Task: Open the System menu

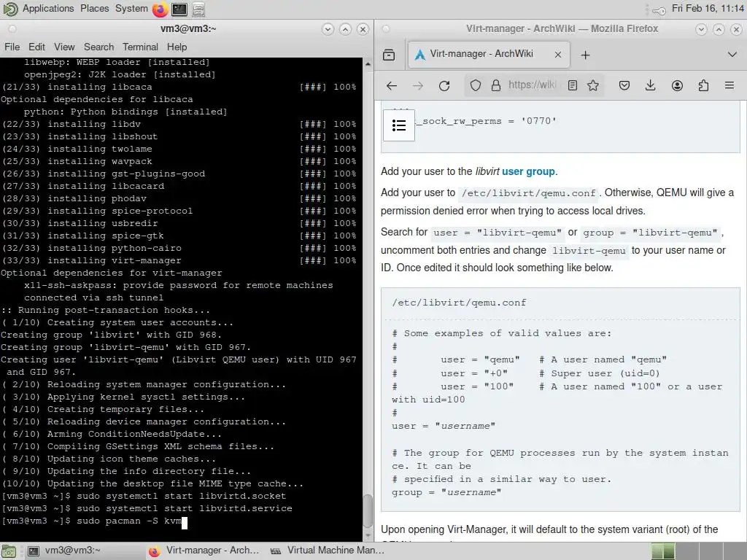Action: [x=131, y=9]
